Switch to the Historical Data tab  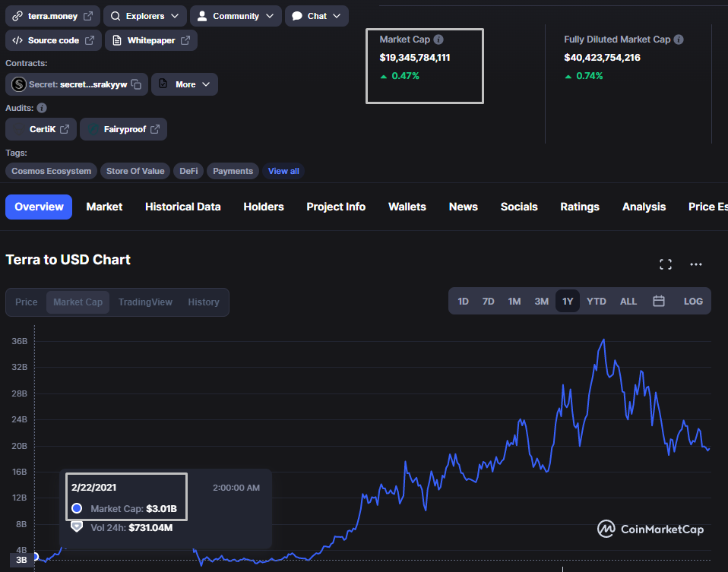(x=183, y=207)
